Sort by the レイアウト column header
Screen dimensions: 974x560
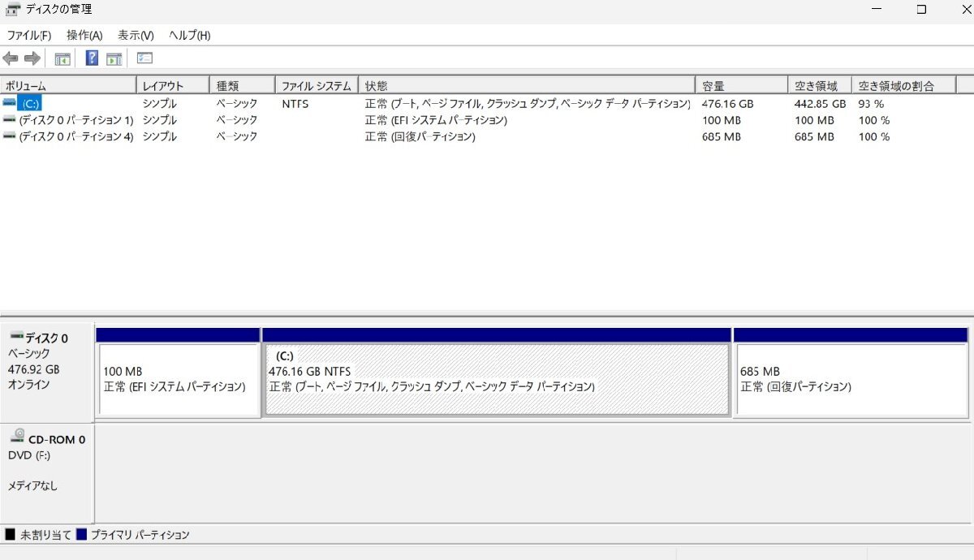point(173,85)
